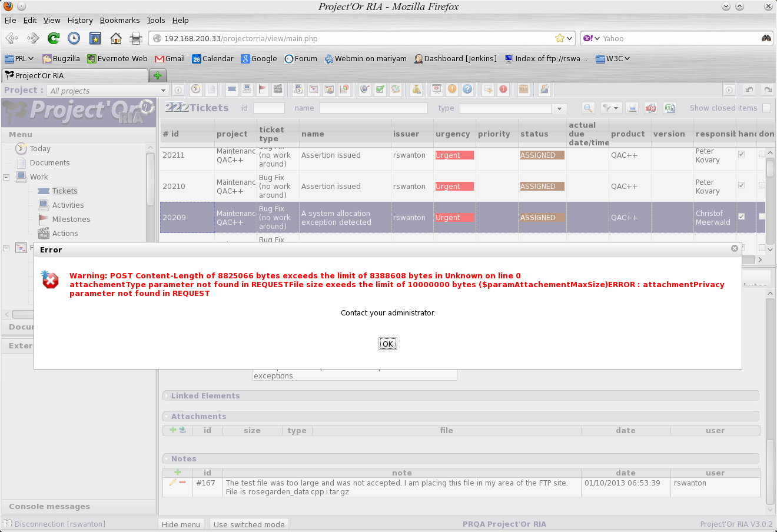Image resolution: width=777 pixels, height=532 pixels.
Task: Open the History menu
Action: coord(80,20)
